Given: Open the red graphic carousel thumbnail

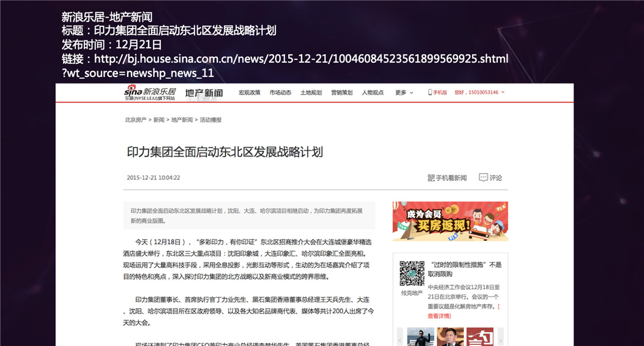Looking at the screenshot, I should click(x=480, y=337).
